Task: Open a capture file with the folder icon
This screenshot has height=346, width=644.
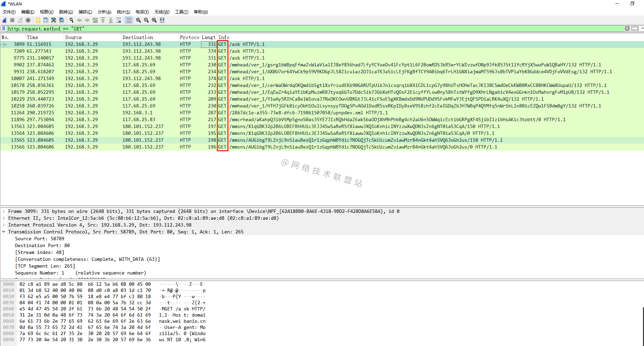Action: tap(38, 20)
